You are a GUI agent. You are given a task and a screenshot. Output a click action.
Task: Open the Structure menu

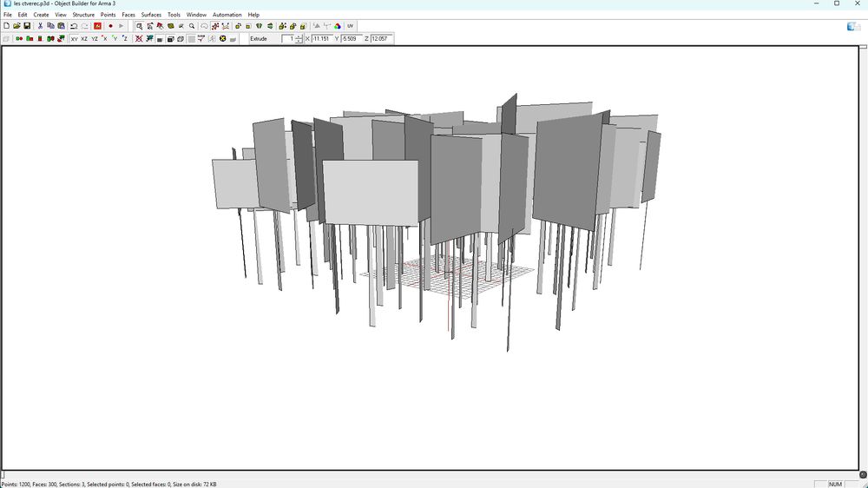click(83, 15)
